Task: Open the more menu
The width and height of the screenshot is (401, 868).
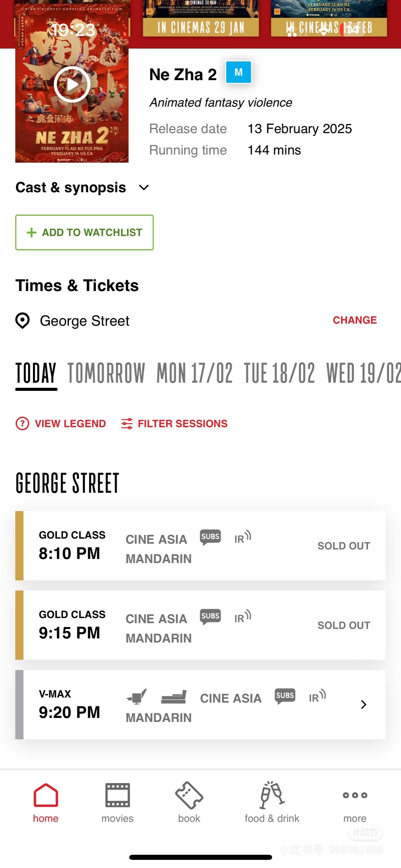Action: point(355,803)
